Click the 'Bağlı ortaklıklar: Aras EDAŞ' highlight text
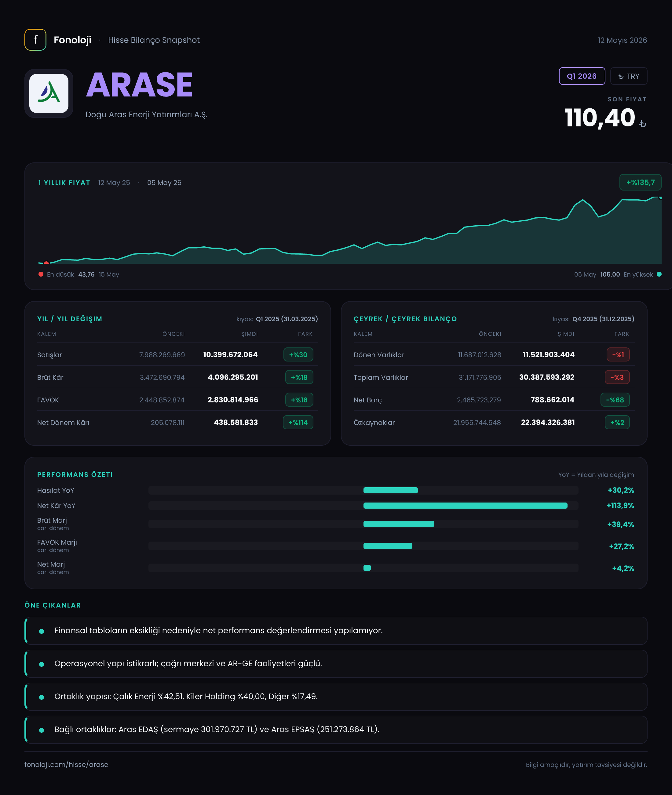This screenshot has height=795, width=672. (217, 729)
